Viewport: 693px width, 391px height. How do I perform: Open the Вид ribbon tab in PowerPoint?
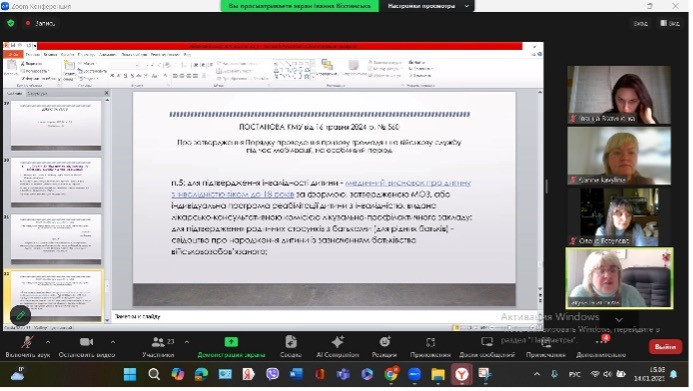187,54
